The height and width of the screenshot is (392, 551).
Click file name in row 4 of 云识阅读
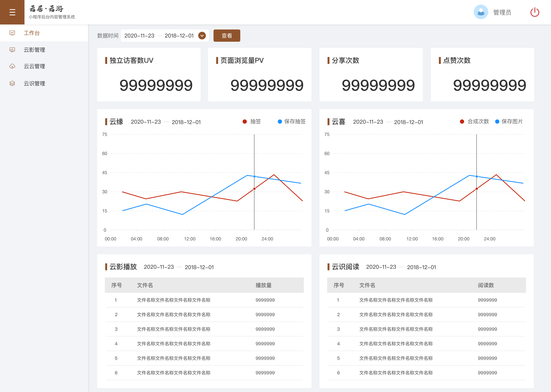point(396,344)
